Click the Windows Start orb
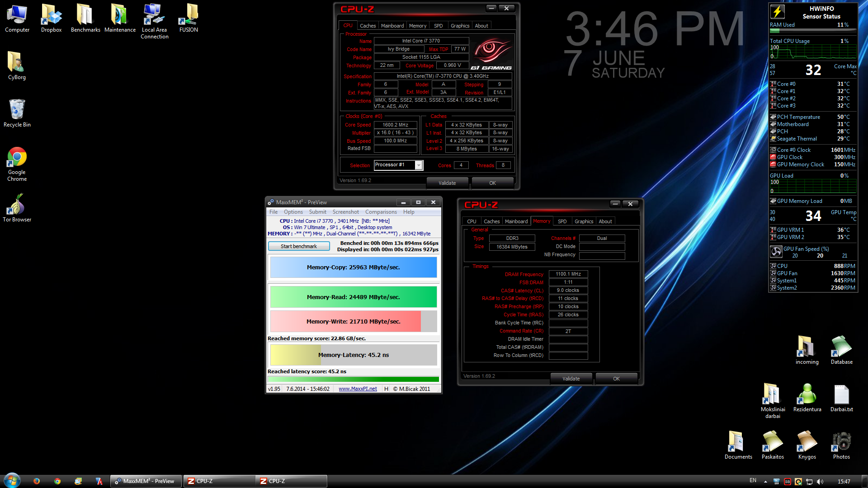Screen dimensions: 868x488 [12, 481]
